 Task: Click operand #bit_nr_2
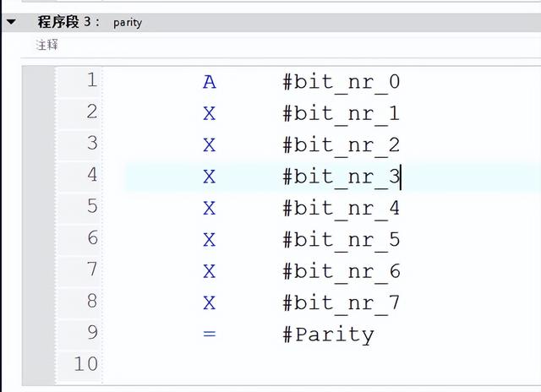pyautogui.click(x=341, y=146)
